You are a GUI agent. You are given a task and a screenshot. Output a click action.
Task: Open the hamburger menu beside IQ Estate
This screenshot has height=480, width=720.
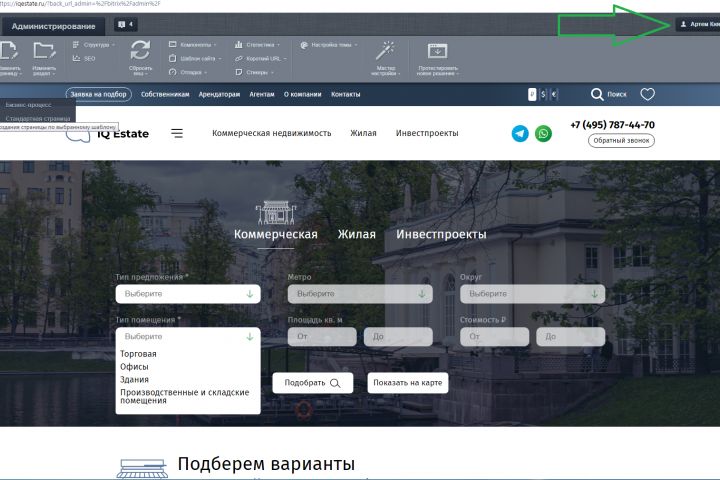point(177,133)
